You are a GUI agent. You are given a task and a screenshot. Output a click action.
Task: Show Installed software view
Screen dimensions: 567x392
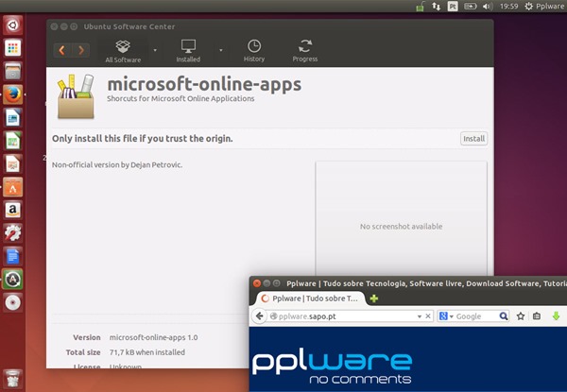pos(188,51)
